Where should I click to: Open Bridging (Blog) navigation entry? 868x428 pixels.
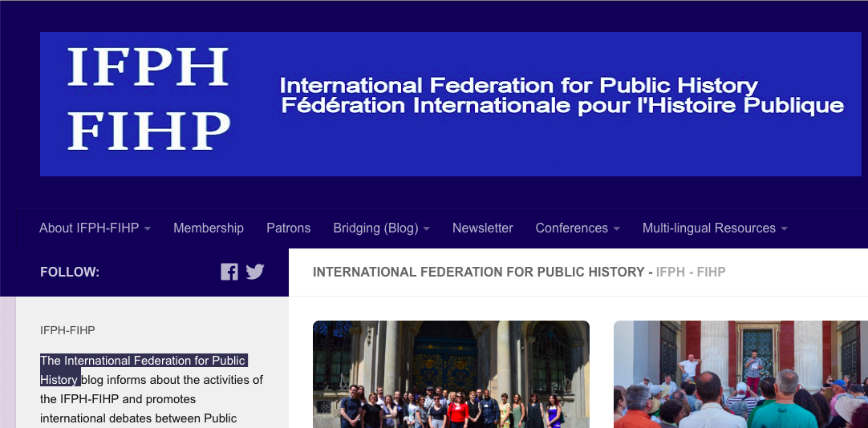pyautogui.click(x=376, y=228)
